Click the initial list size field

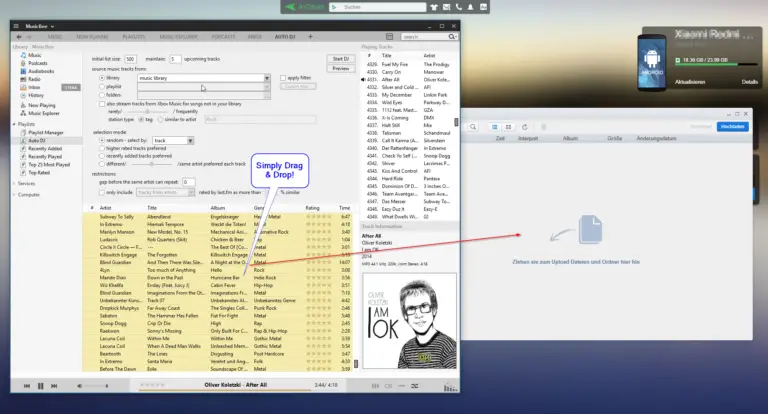130,59
